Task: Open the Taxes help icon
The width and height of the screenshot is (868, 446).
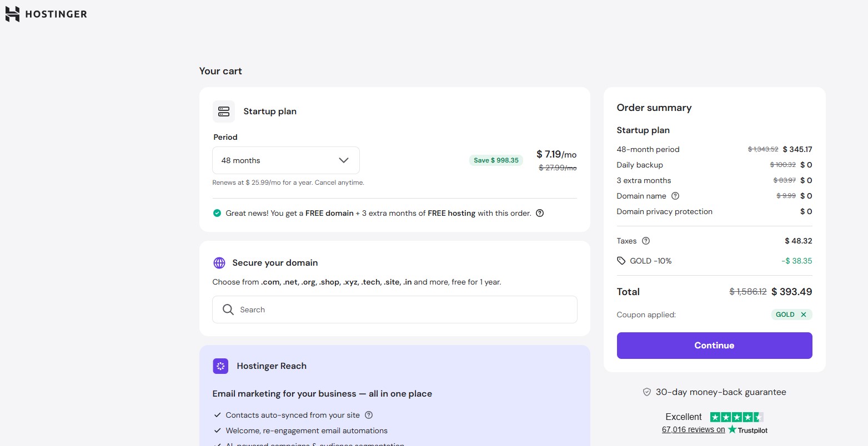Action: coord(646,241)
